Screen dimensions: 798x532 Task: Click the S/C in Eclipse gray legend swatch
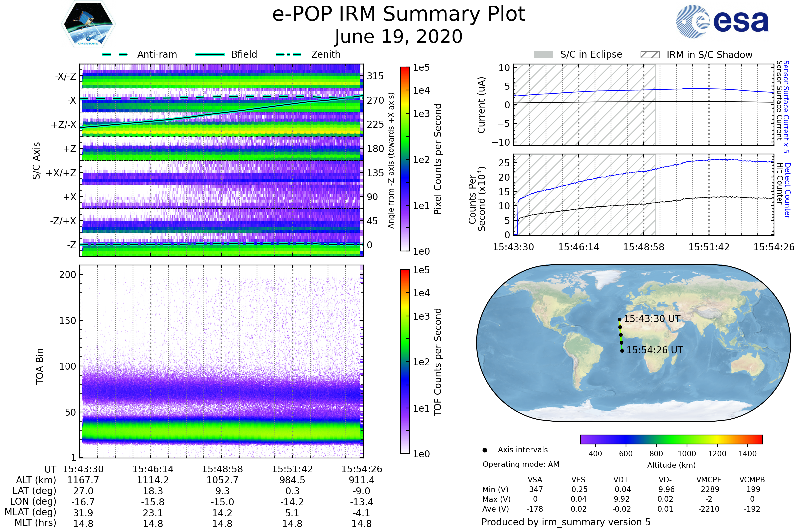coord(544,55)
